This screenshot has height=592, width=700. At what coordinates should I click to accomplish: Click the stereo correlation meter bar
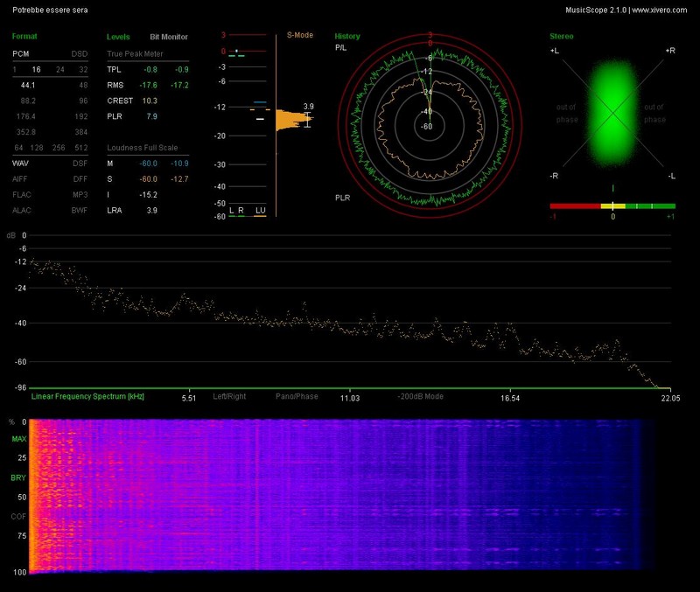[612, 206]
